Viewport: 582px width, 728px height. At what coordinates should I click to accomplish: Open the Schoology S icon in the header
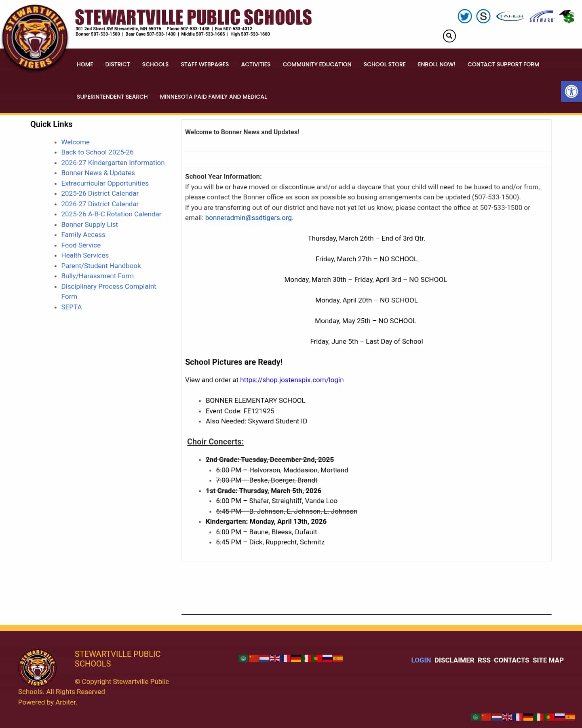(x=483, y=16)
